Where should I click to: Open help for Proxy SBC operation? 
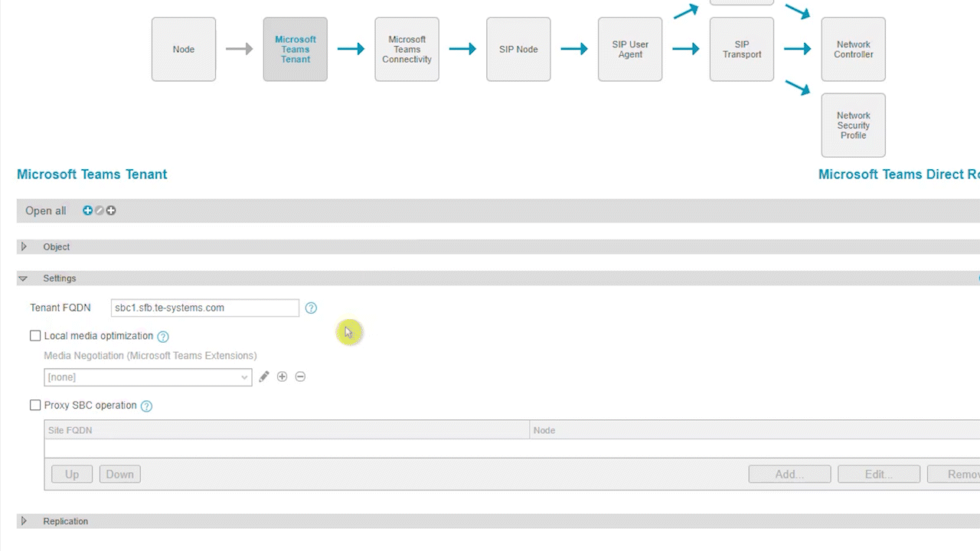pyautogui.click(x=146, y=406)
